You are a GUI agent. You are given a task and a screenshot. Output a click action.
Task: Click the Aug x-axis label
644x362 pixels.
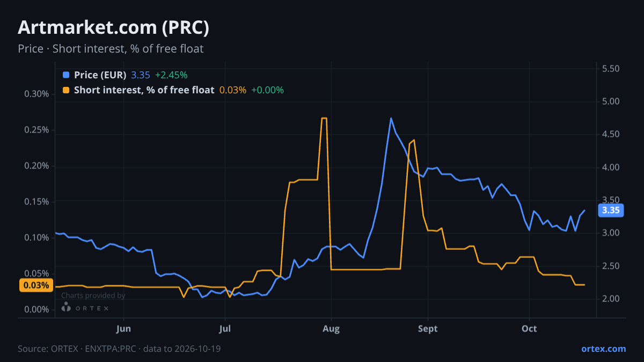pyautogui.click(x=331, y=329)
